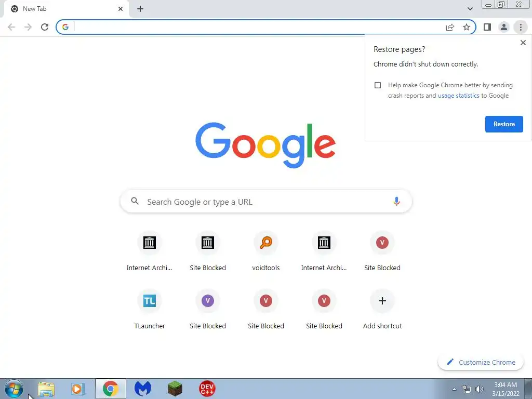
Task: Open a new tab with plus button
Action: [x=140, y=9]
